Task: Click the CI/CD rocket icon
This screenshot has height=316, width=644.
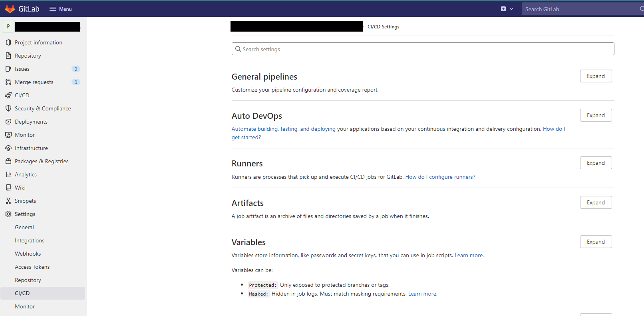Action: pyautogui.click(x=8, y=95)
